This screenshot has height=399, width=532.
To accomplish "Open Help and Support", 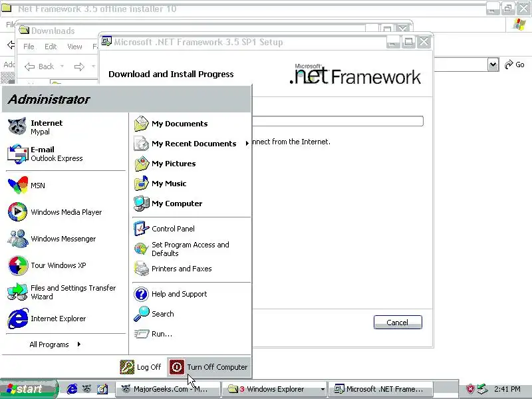I will (192, 294).
